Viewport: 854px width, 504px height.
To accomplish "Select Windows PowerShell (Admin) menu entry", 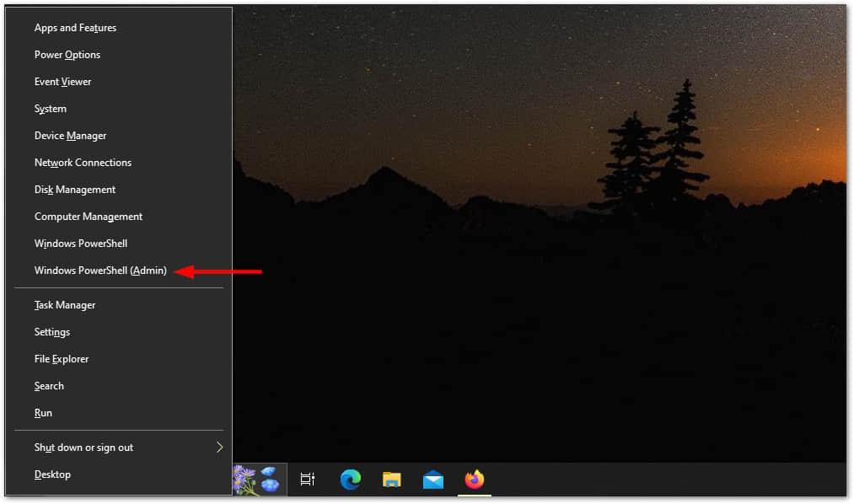I will pyautogui.click(x=100, y=271).
